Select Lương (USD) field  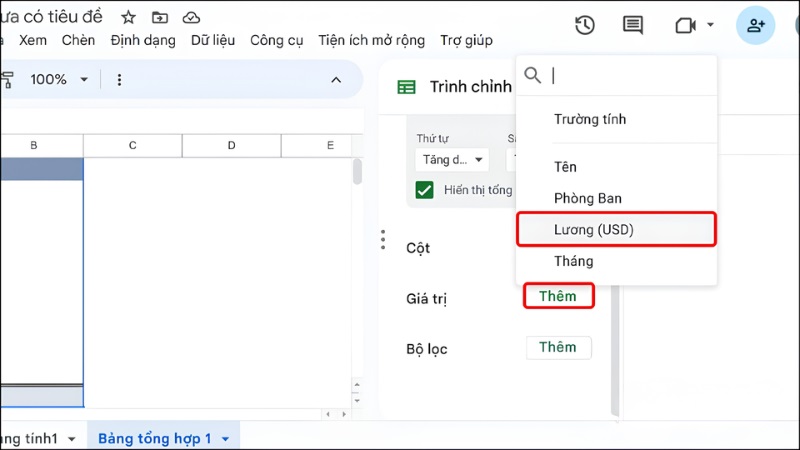coord(616,230)
